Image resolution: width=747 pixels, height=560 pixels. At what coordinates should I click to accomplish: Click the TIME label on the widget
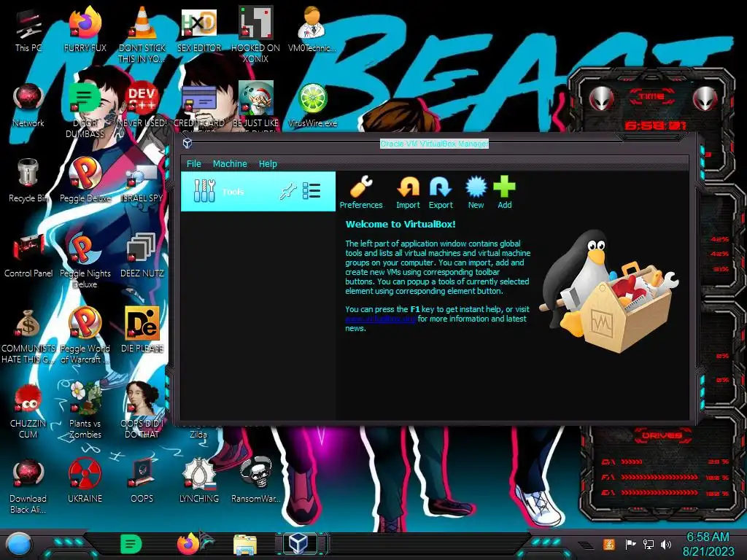(651, 97)
